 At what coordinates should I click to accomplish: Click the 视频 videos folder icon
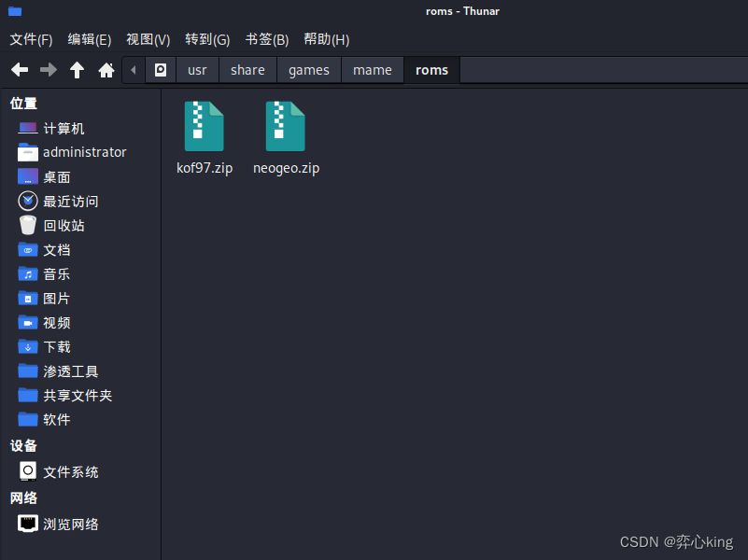(x=28, y=323)
